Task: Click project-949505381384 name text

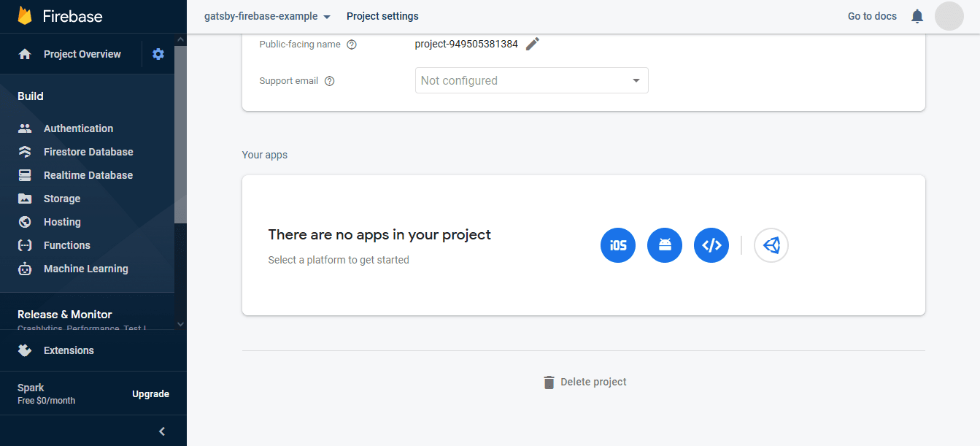Action: click(x=466, y=44)
